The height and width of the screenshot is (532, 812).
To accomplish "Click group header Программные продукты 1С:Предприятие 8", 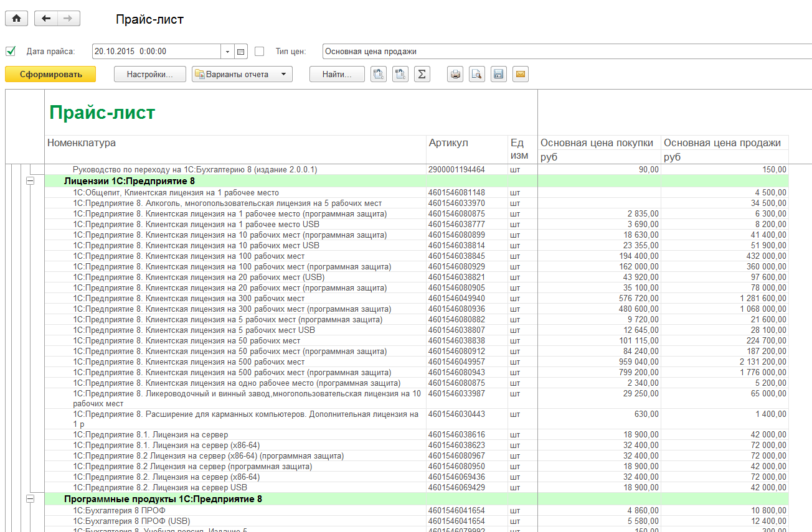I will tap(163, 499).
